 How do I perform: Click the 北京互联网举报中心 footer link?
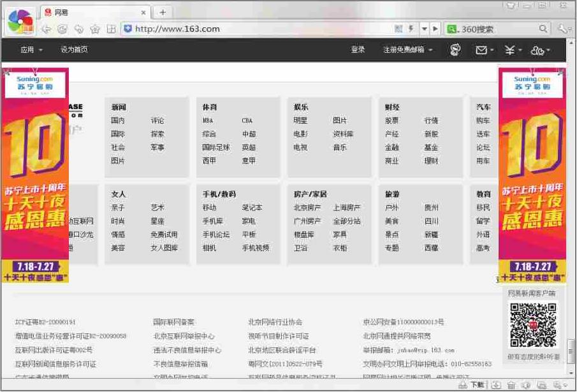184,336
